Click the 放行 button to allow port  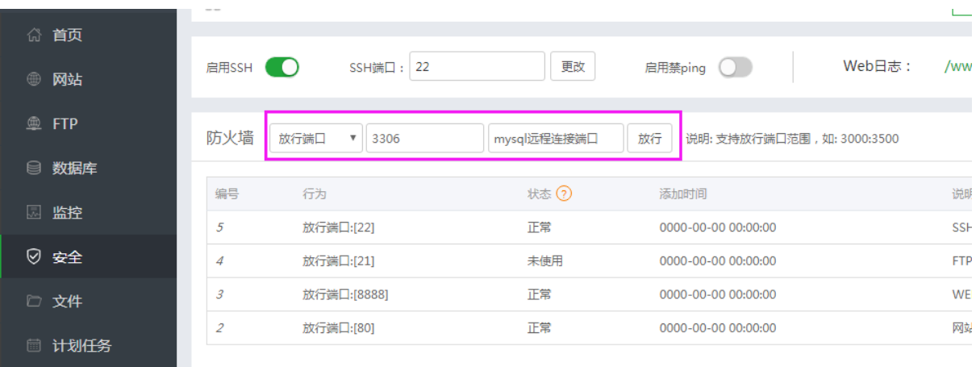pos(650,139)
